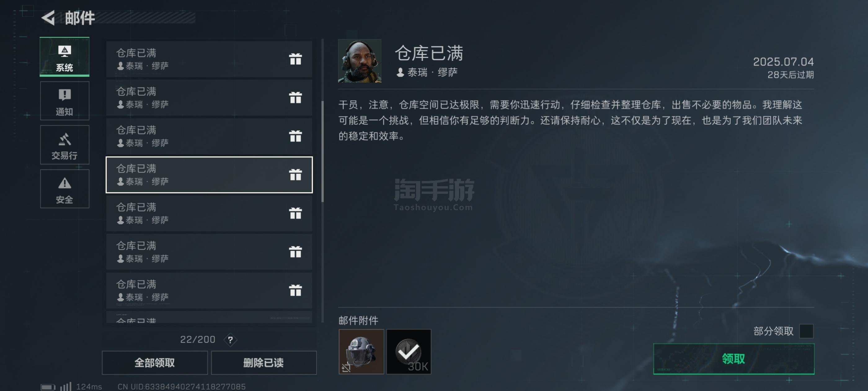Screen dimensions: 868x391
Task: Click the green 领取 claim button
Action: pyautogui.click(x=733, y=359)
